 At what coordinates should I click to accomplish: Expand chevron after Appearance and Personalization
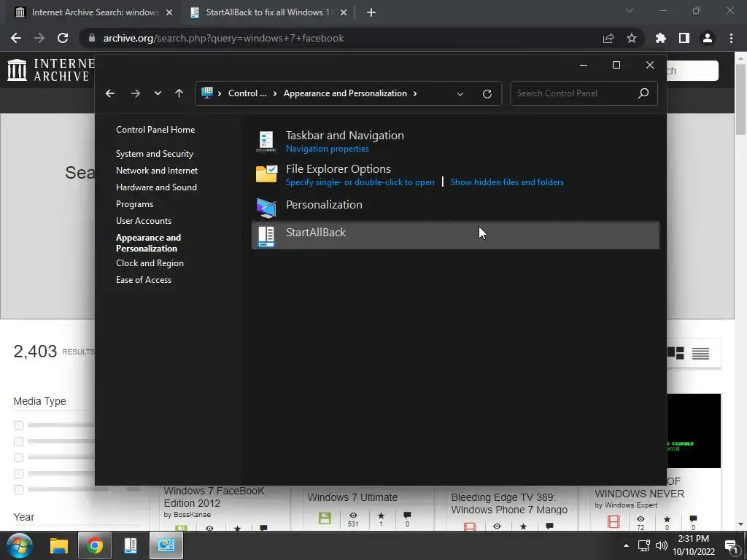coord(415,93)
